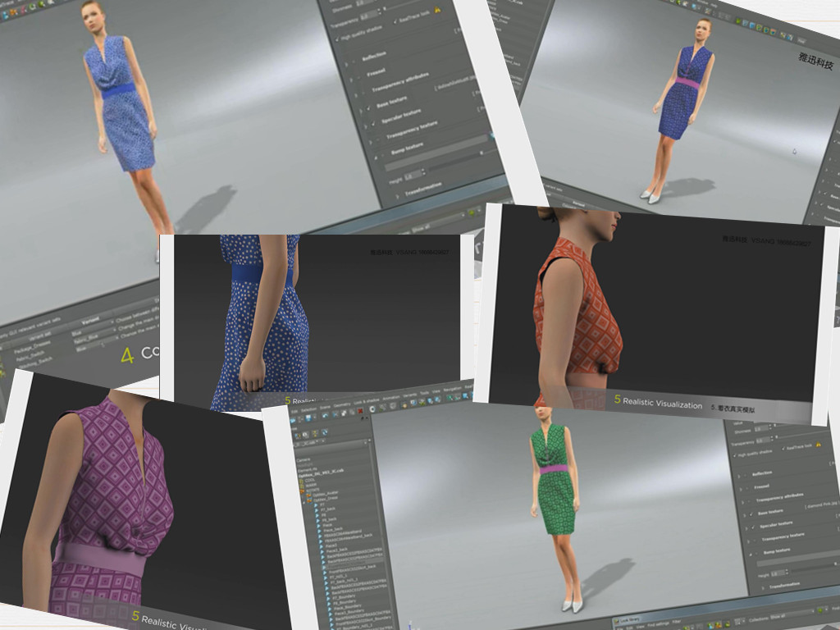Image resolution: width=840 pixels, height=630 pixels.
Task: Toggle High quality shadow in blue-dress window
Action: (337, 39)
